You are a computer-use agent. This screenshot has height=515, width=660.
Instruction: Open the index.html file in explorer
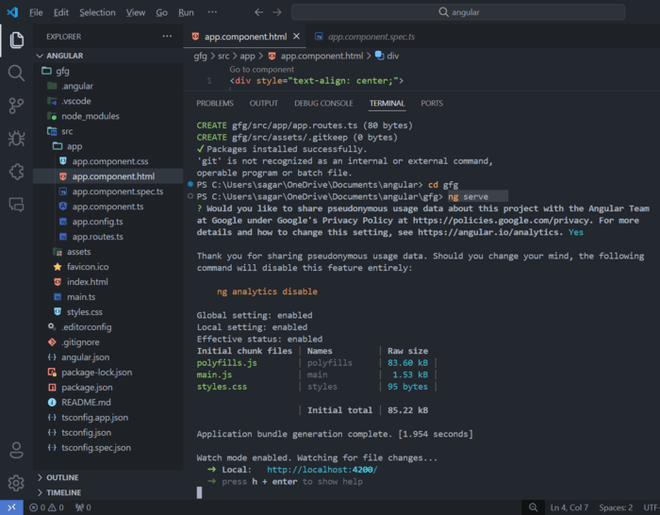pyautogui.click(x=87, y=282)
